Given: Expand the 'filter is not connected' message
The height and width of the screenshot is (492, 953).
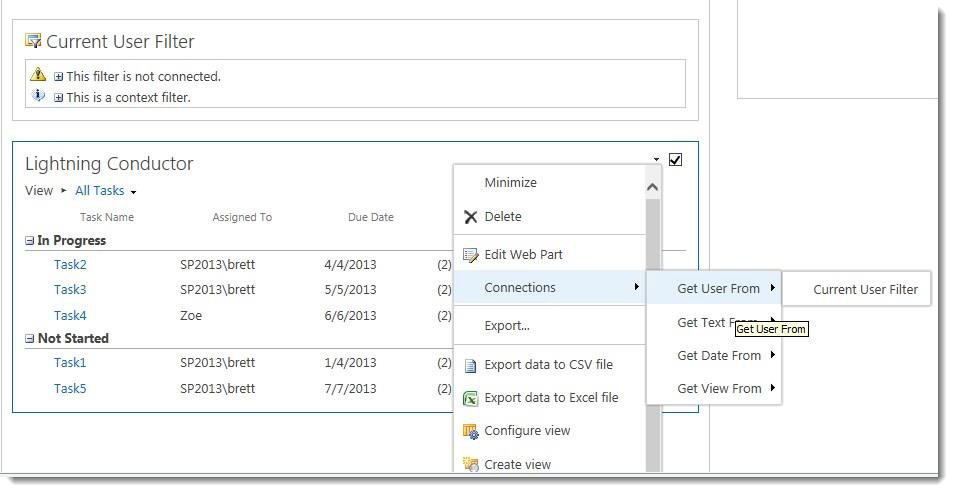Looking at the screenshot, I should pyautogui.click(x=59, y=76).
